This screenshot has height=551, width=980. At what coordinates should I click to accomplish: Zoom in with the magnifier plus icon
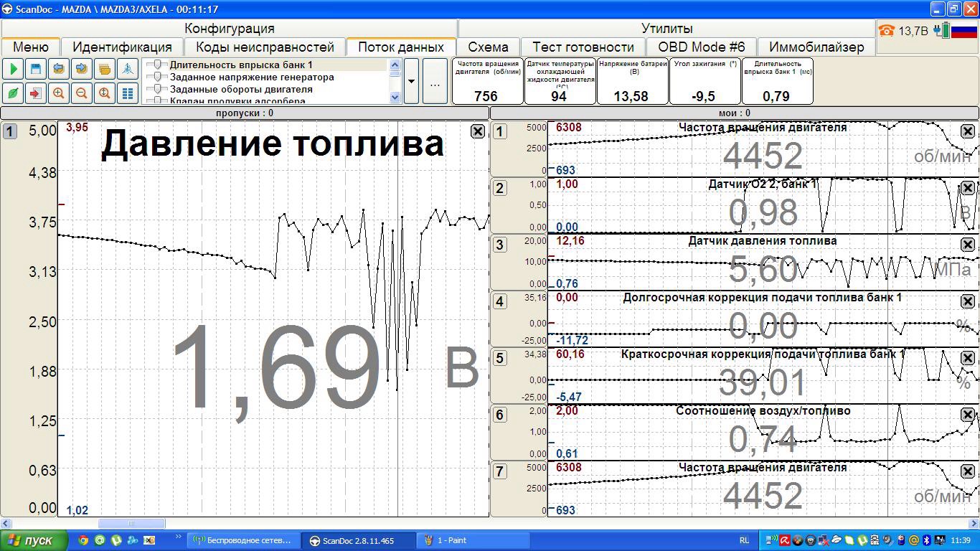point(59,93)
